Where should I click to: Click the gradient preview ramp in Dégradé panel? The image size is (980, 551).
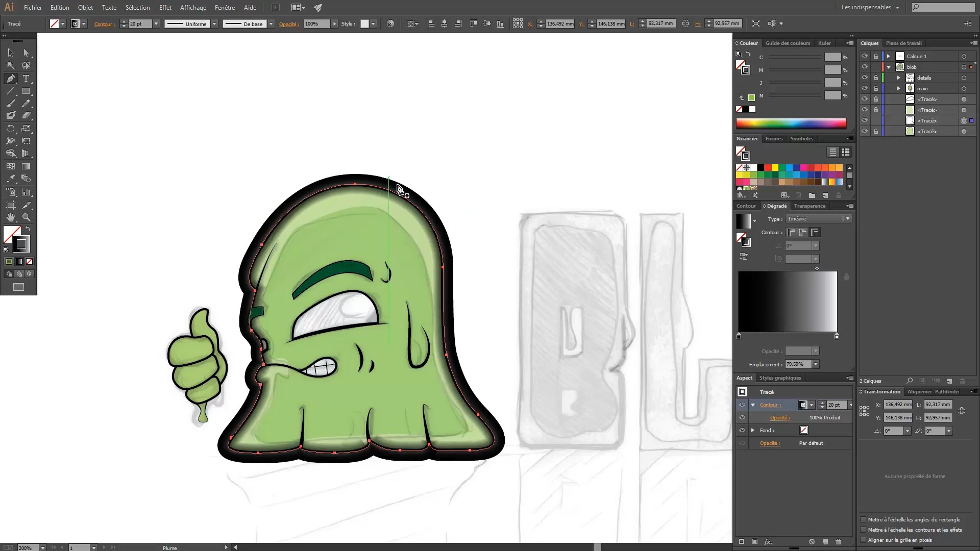(x=788, y=302)
